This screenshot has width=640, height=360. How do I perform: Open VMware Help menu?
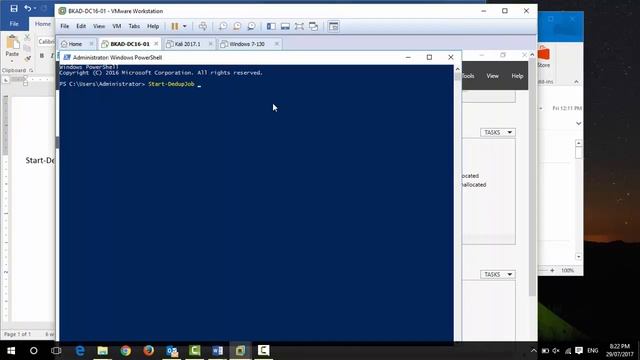coord(153,26)
